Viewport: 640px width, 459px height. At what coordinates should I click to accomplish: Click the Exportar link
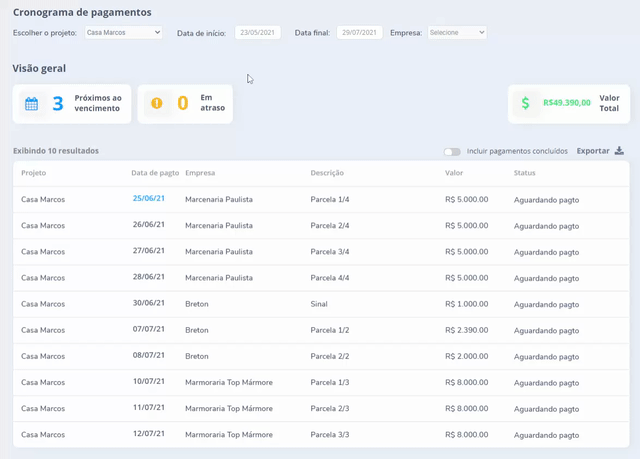593,151
